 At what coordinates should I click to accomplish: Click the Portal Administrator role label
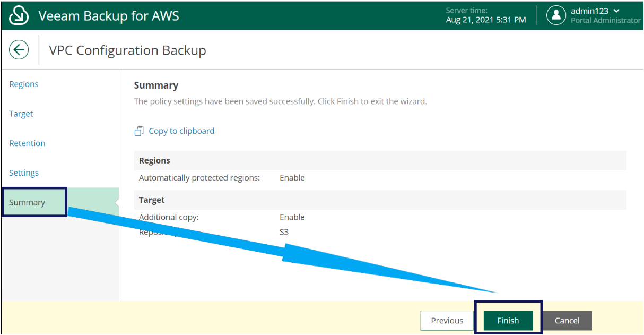coord(606,20)
